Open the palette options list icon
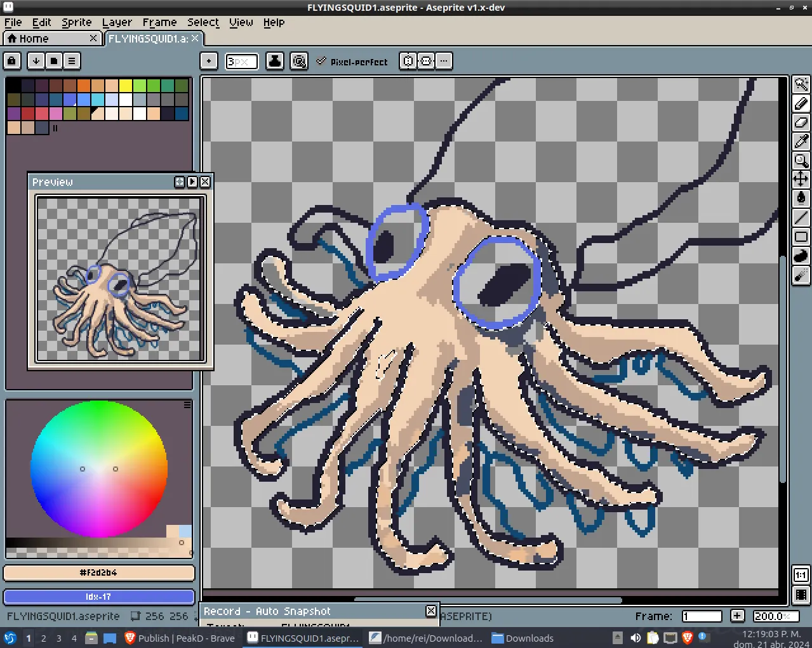 click(x=72, y=61)
